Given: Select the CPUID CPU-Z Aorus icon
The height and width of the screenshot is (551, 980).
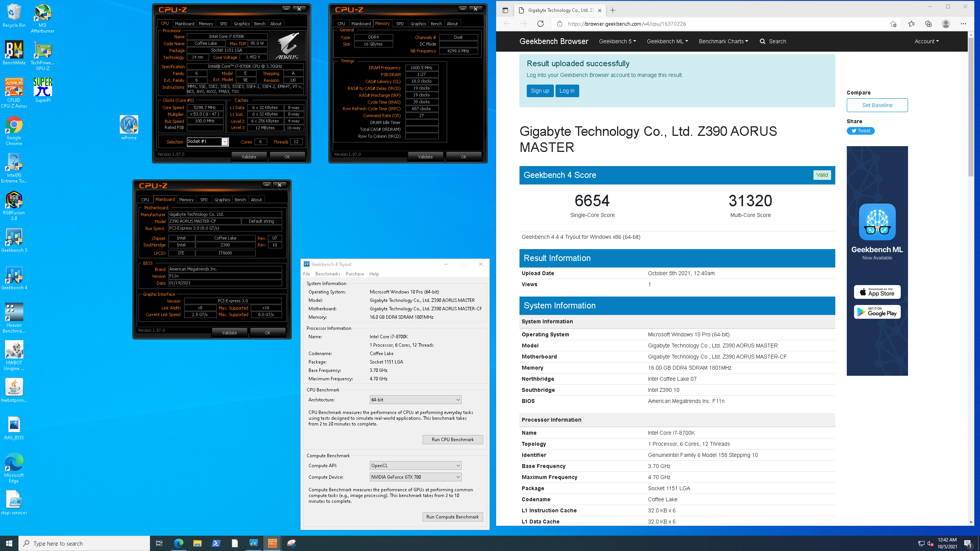Looking at the screenshot, I should click(14, 93).
